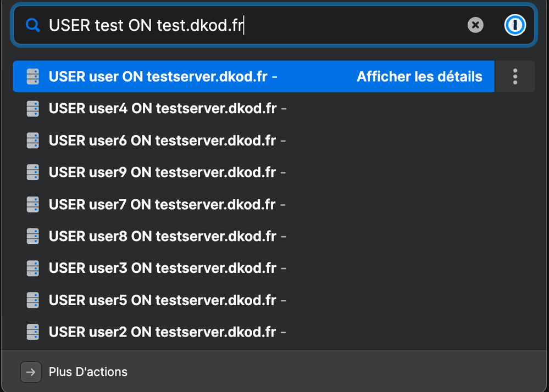Click server icon of the highlighted result
The width and height of the screenshot is (549, 392).
pos(32,76)
